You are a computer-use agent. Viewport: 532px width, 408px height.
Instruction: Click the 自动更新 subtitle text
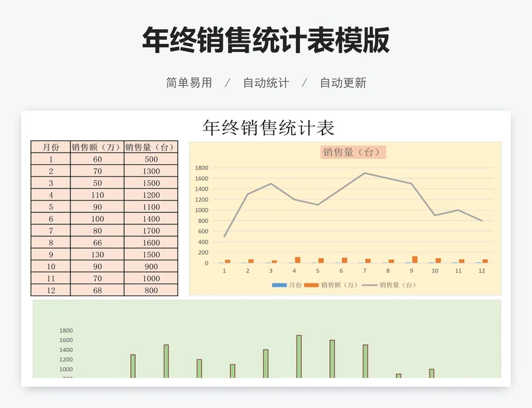(x=343, y=83)
